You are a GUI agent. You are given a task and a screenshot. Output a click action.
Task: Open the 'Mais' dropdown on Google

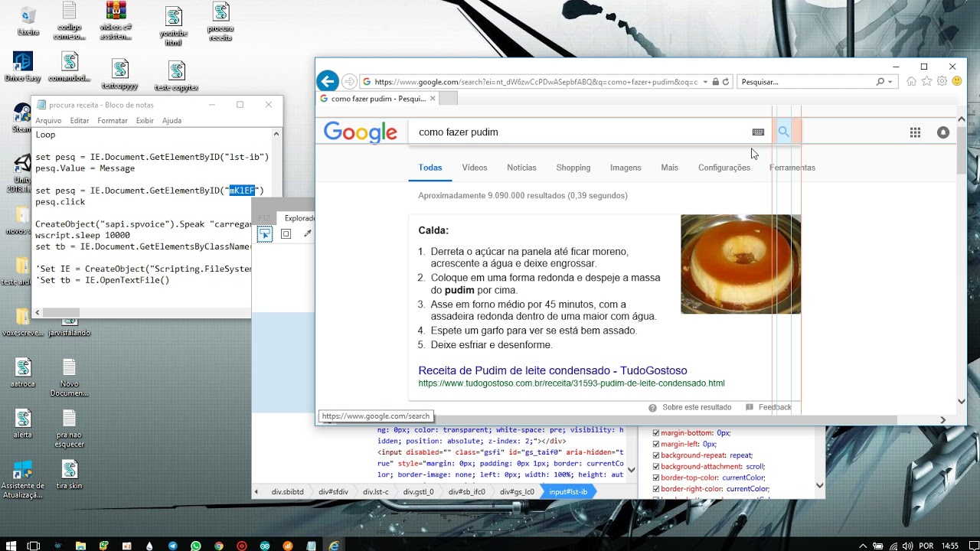[x=670, y=168]
